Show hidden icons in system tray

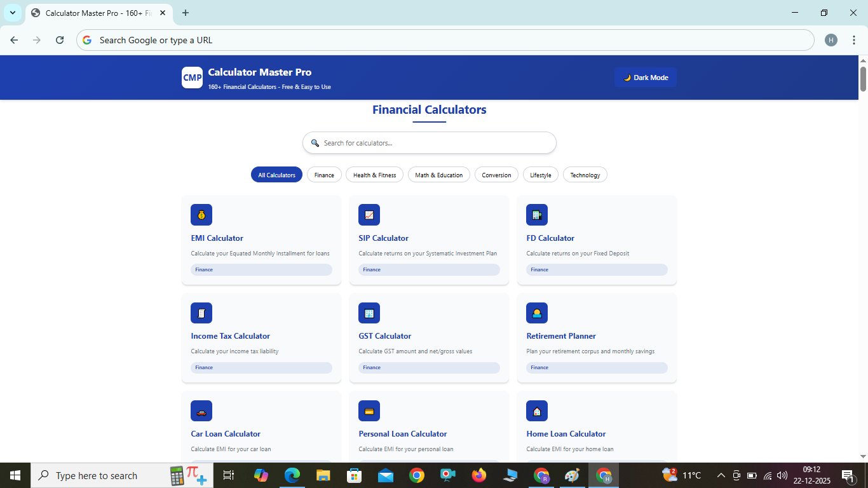[x=721, y=475]
